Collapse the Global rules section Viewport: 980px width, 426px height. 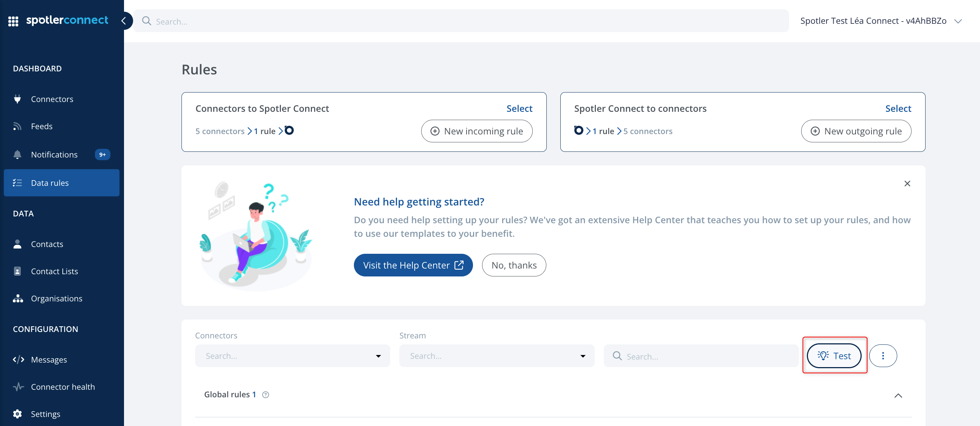(898, 396)
